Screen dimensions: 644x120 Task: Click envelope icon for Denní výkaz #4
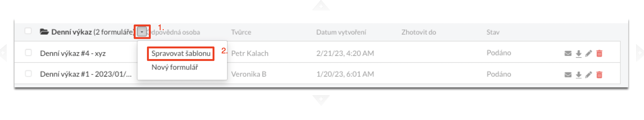[568, 53]
